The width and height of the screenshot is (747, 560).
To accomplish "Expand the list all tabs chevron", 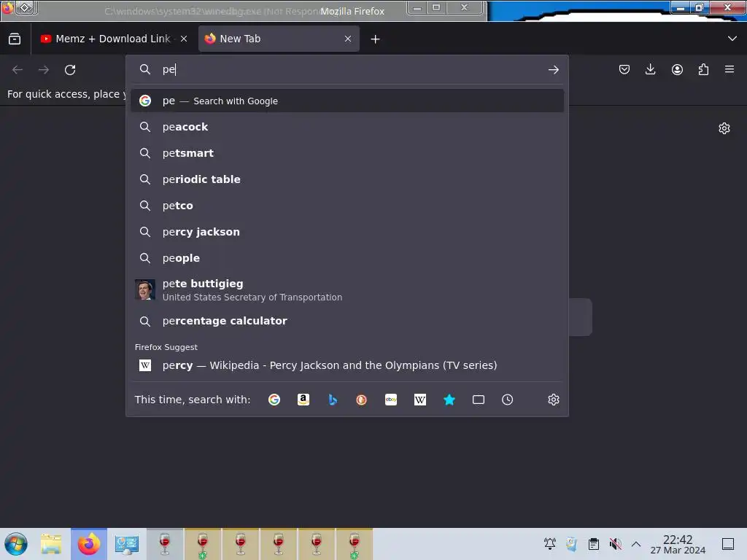I will tap(732, 39).
